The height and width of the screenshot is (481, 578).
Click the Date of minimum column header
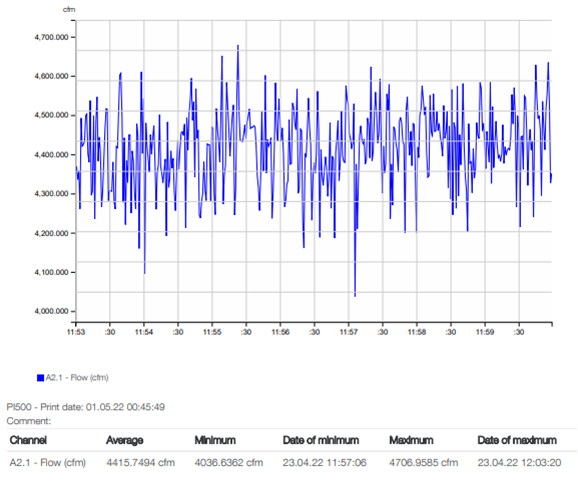(x=321, y=440)
